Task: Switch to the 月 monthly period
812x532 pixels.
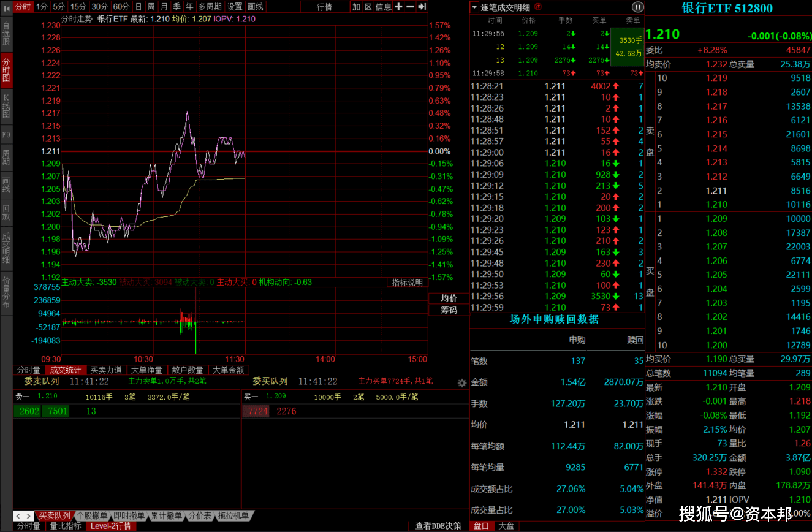Action: [164, 6]
